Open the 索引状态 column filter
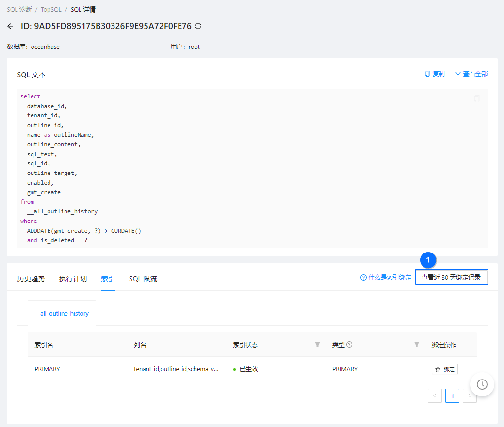Image resolution: width=504 pixels, height=427 pixels. [317, 345]
